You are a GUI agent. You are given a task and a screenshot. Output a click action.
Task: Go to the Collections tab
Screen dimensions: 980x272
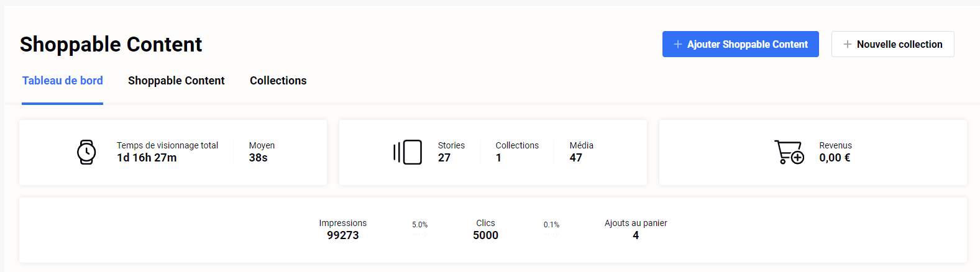[x=278, y=81]
